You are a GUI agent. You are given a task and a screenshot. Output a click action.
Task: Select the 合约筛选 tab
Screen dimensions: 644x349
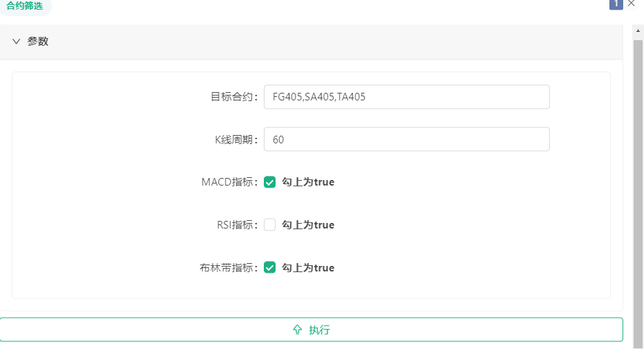click(x=25, y=6)
